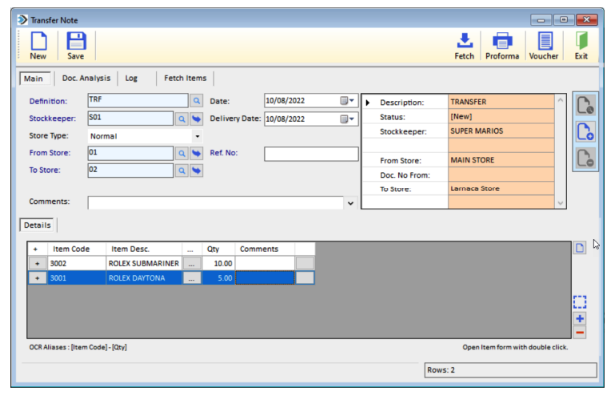Image resolution: width=613 pixels, height=399 pixels.
Task: Click the Exit door icon
Action: pos(581,41)
